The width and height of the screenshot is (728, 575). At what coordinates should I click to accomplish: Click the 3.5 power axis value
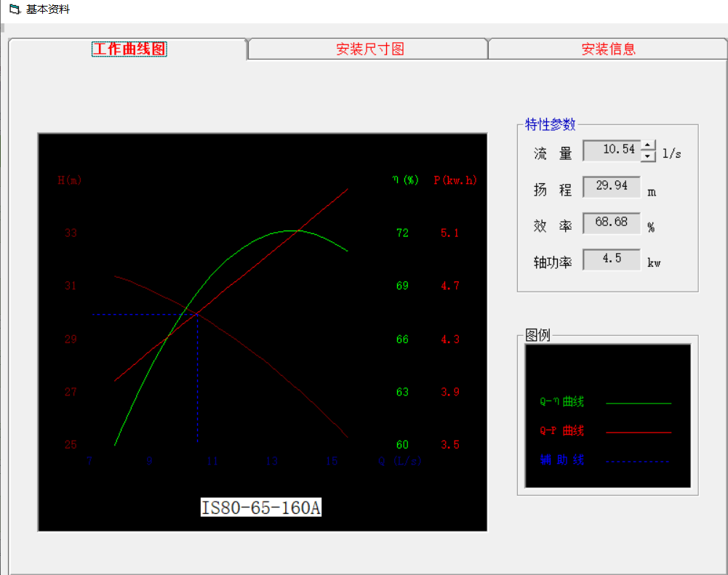450,445
